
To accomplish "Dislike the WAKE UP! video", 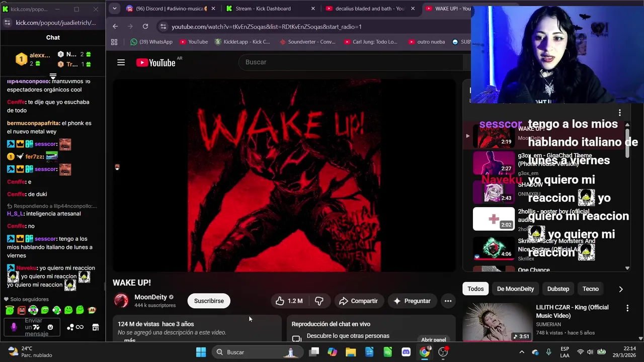I will coord(319,301).
